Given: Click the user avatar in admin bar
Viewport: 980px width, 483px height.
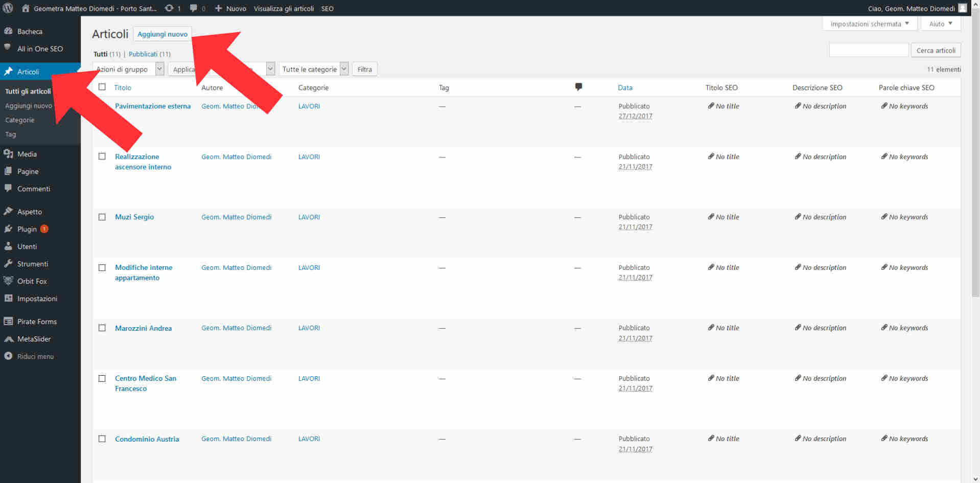Looking at the screenshot, I should coord(963,8).
